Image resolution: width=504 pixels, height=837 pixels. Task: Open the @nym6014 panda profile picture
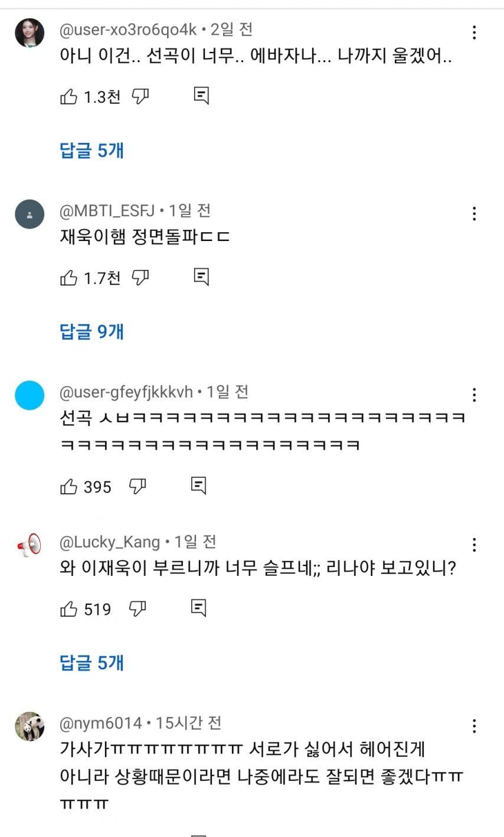30,727
